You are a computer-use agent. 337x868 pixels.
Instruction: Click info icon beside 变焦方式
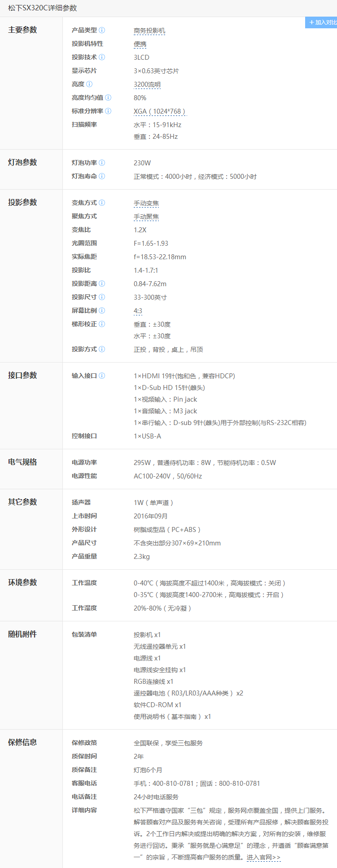[x=102, y=203]
